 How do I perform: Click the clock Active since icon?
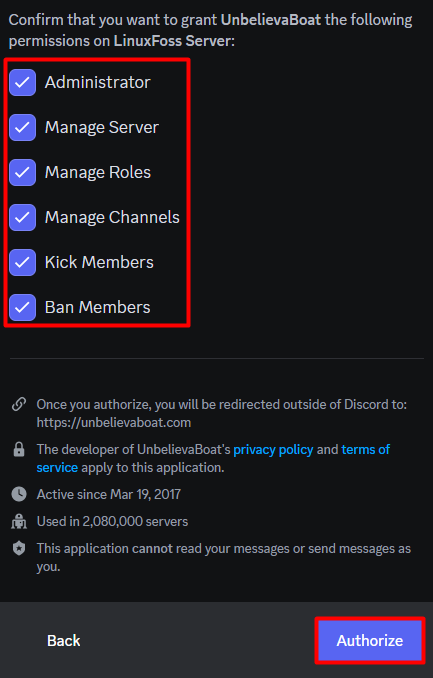(19, 494)
